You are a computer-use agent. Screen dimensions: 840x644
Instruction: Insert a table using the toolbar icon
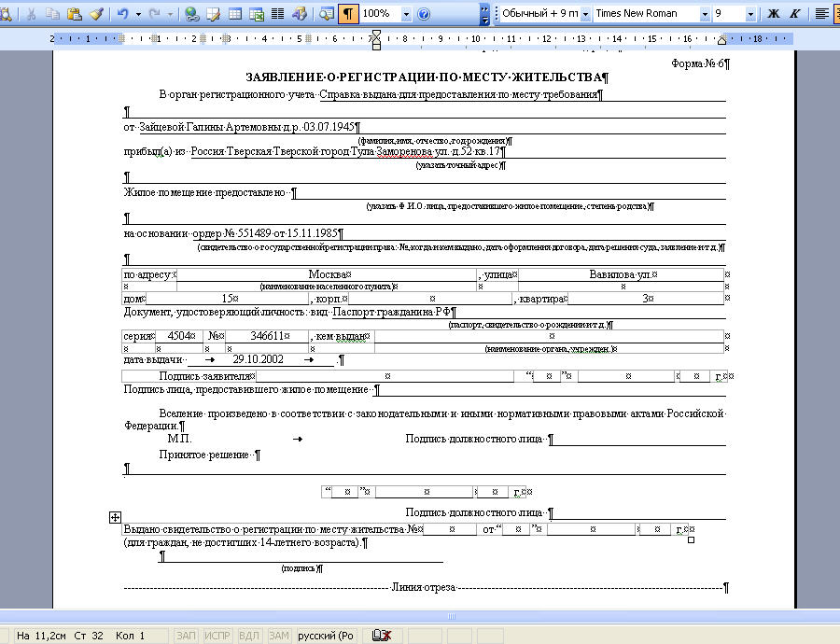(x=234, y=14)
